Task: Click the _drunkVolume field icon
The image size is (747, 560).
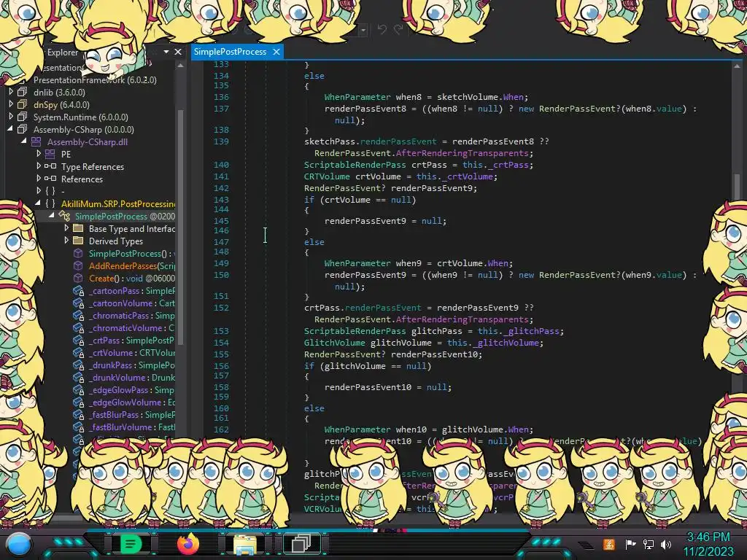Action: point(79,377)
